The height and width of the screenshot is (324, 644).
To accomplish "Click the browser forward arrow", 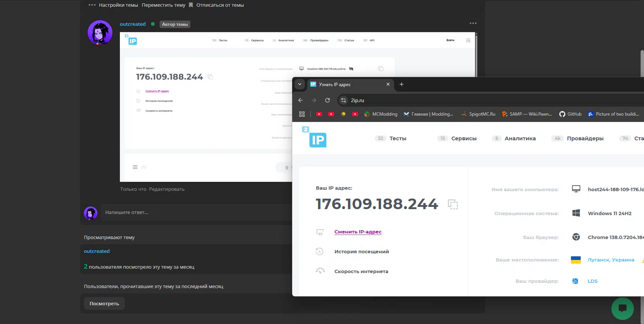I will [x=314, y=100].
